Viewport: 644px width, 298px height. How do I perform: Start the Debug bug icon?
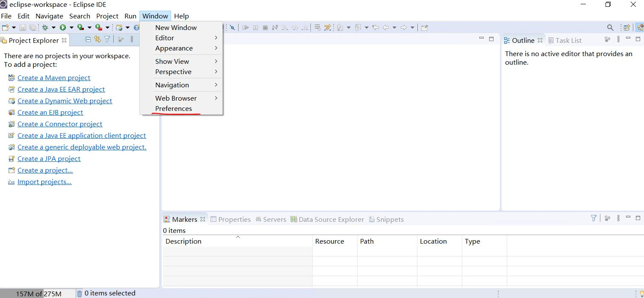pos(45,27)
